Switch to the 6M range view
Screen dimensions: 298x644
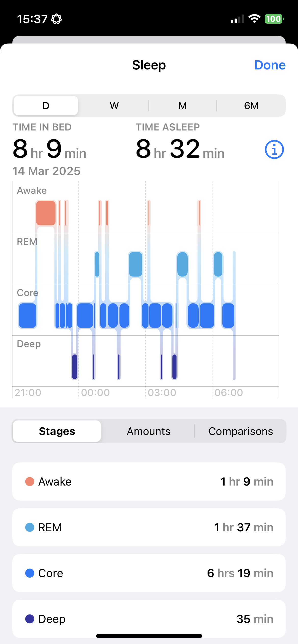coord(251,106)
